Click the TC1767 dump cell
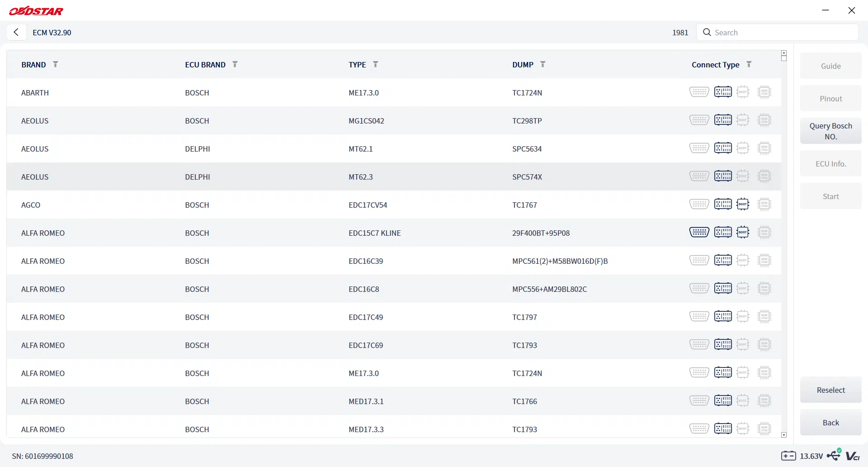Image resolution: width=868 pixels, height=467 pixels. coord(524,205)
